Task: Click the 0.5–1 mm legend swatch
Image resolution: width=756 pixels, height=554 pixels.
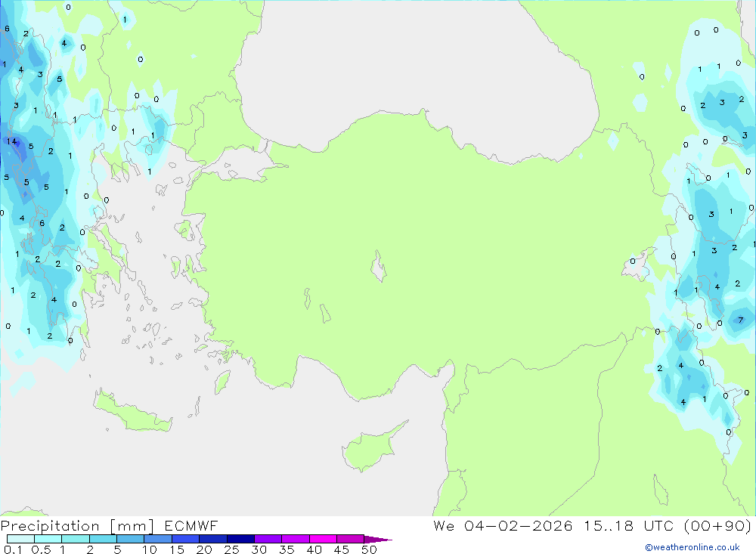Action: (48, 539)
